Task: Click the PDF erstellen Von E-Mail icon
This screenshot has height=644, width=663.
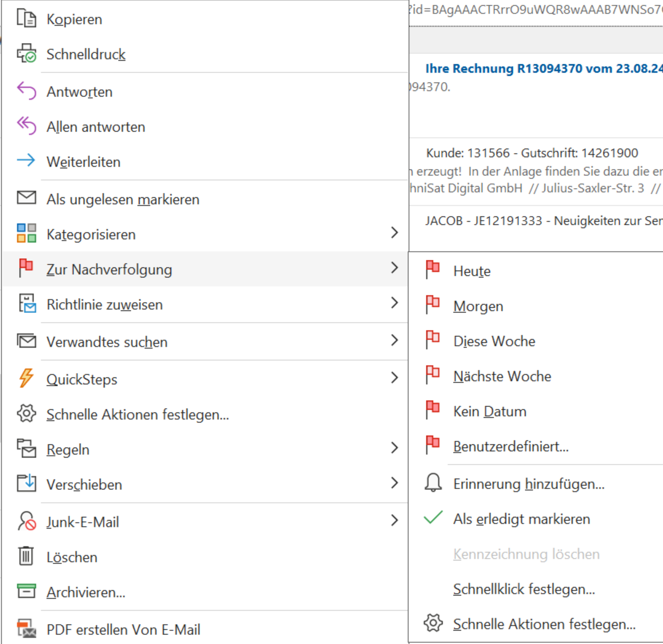Action: (26, 629)
